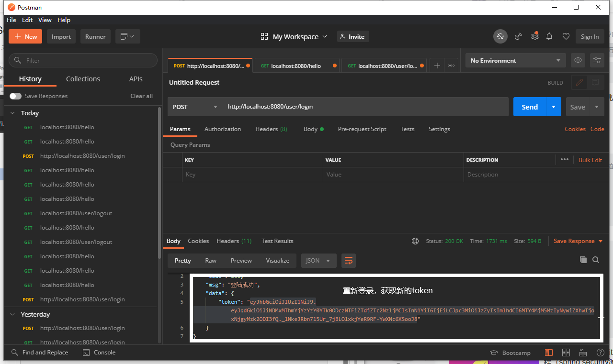Open the comments icon beside BUILD
The width and height of the screenshot is (613, 364).
coord(595,82)
